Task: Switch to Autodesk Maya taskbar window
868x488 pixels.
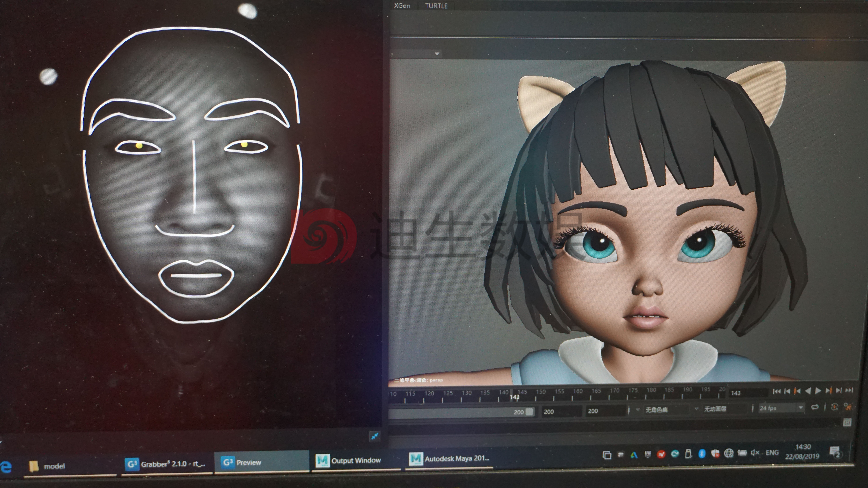Action: point(449,459)
